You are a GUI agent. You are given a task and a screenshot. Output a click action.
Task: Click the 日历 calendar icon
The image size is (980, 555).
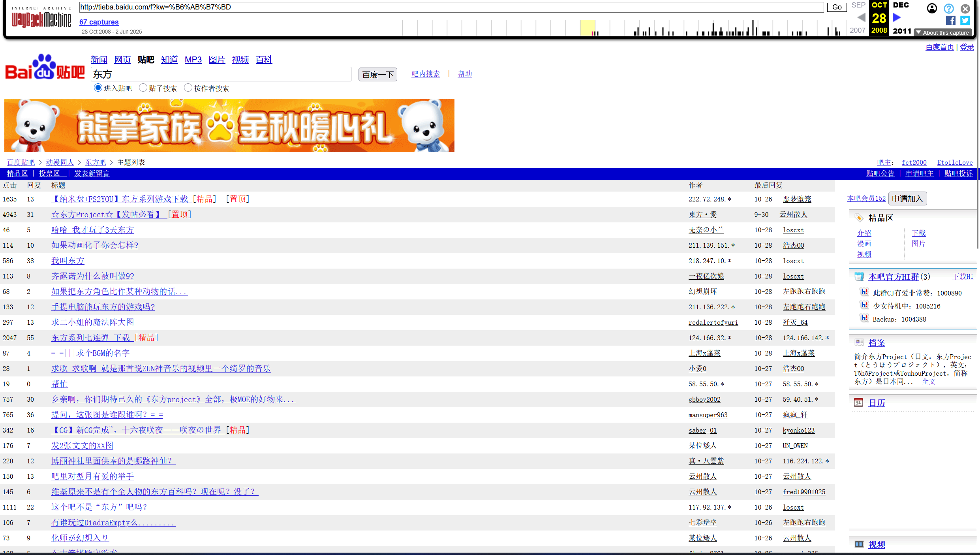[x=859, y=403]
